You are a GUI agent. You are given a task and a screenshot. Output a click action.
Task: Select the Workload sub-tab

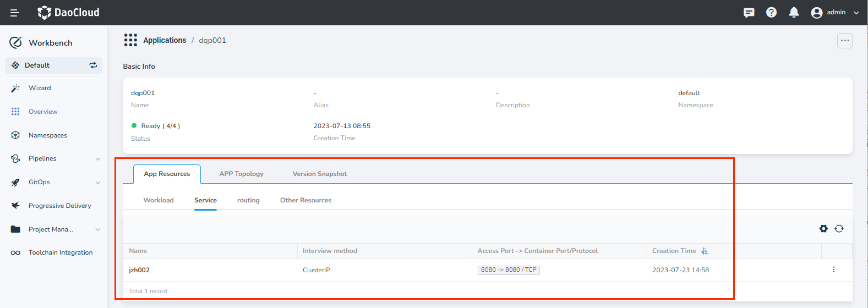point(159,200)
